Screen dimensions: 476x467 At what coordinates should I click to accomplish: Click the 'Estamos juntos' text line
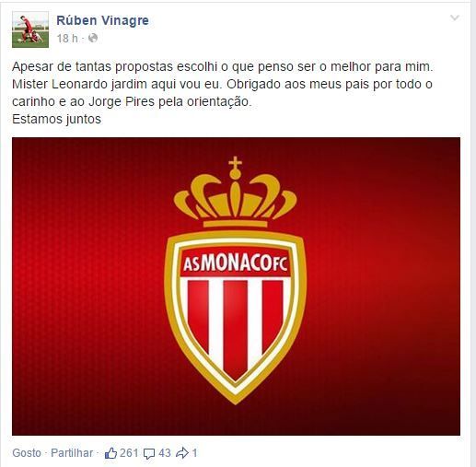point(56,119)
